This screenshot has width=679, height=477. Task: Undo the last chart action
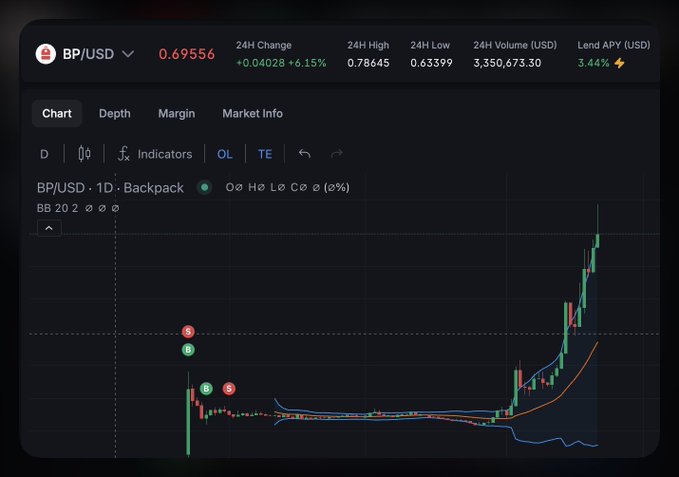pyautogui.click(x=304, y=154)
